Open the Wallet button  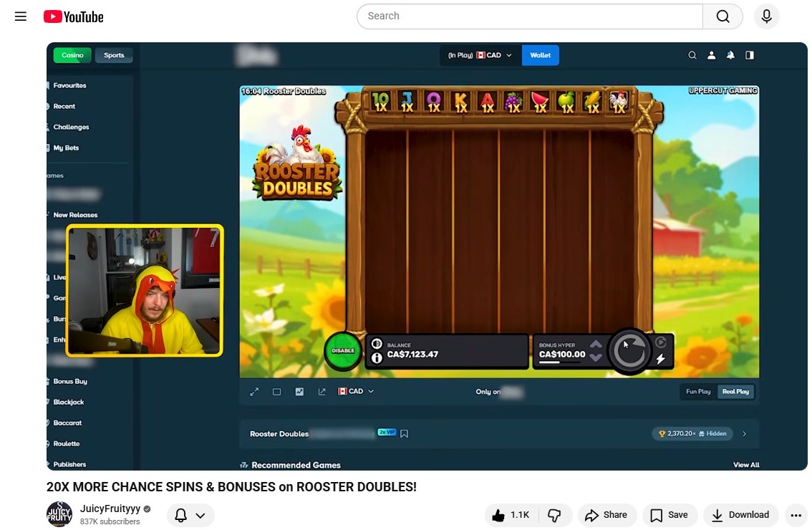click(540, 55)
